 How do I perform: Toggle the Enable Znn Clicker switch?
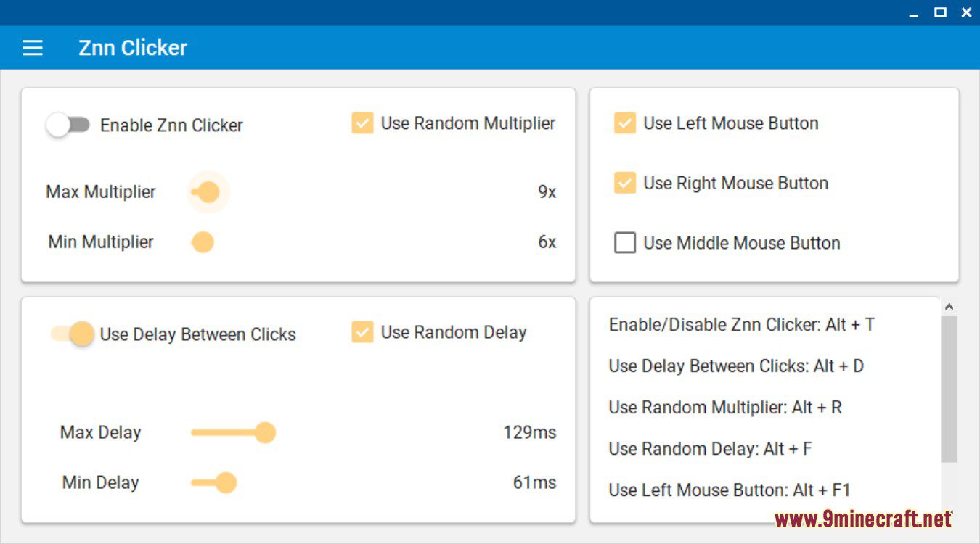68,125
